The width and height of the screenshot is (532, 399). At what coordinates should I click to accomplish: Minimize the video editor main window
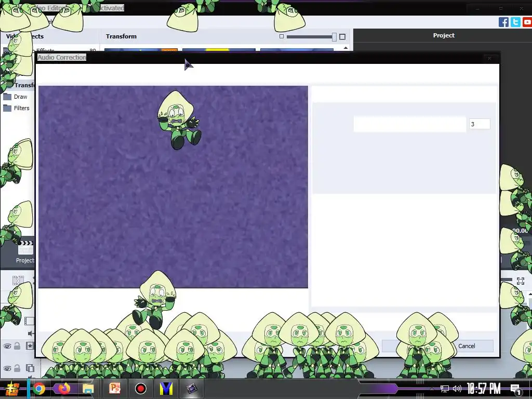click(x=477, y=8)
